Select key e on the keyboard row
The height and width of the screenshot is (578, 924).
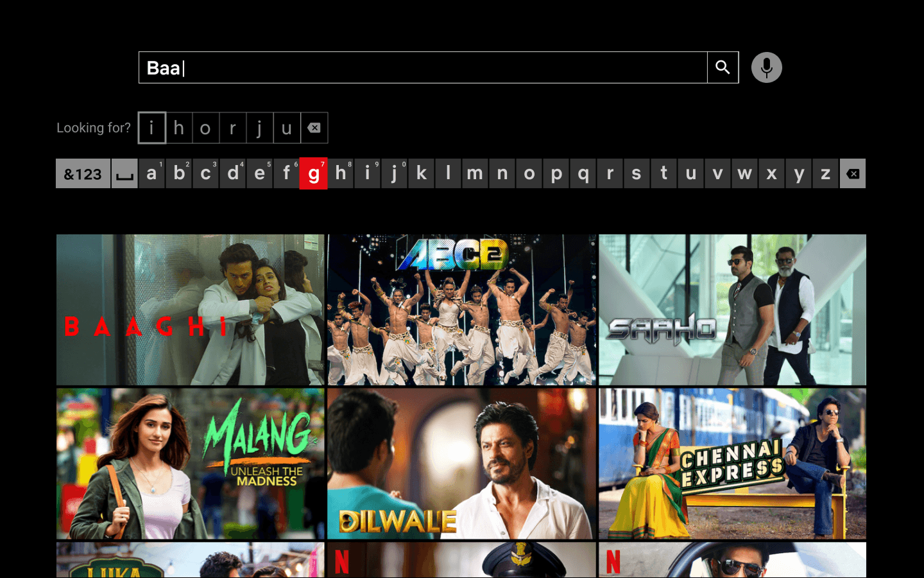[x=260, y=173]
